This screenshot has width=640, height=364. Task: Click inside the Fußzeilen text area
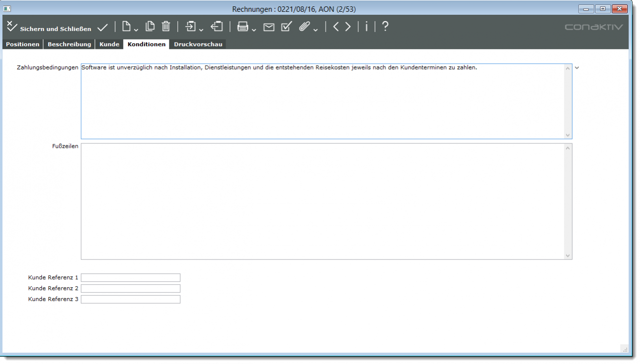[x=323, y=201]
